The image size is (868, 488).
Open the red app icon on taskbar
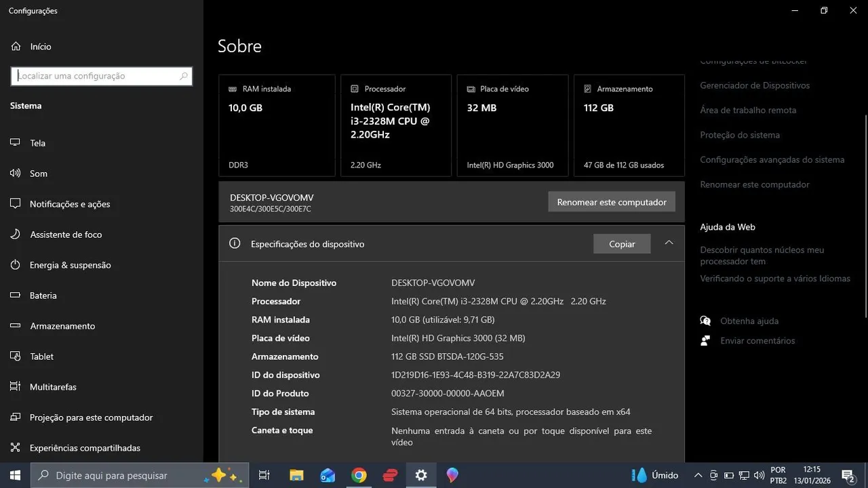click(x=390, y=475)
